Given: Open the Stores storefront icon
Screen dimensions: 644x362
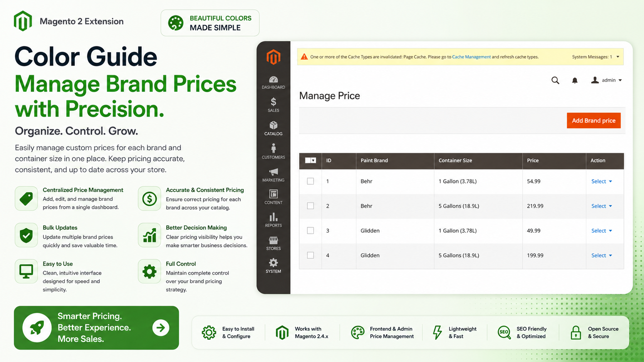Looking at the screenshot, I should tap(273, 240).
